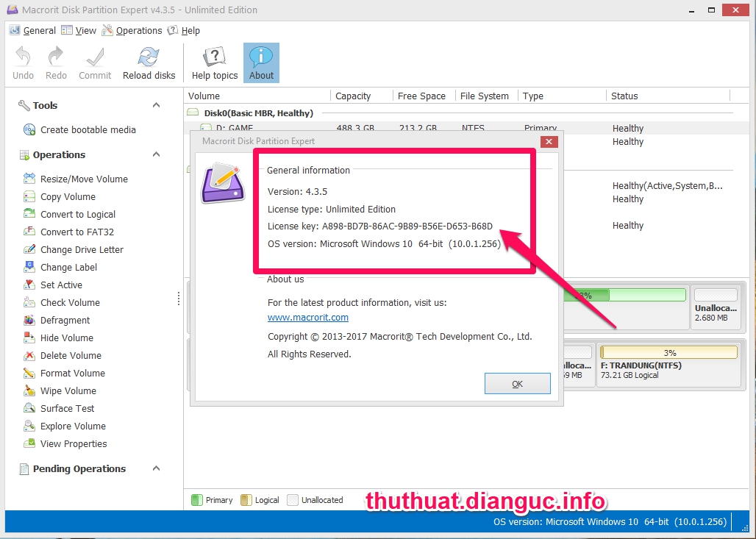Open the Operations menu
The height and width of the screenshot is (539, 756).
[x=132, y=30]
